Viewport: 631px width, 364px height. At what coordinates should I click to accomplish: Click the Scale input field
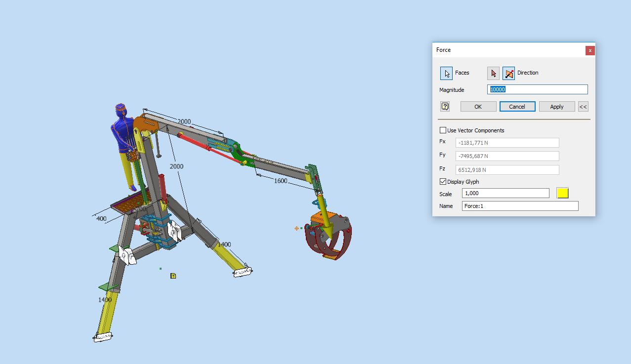(505, 193)
